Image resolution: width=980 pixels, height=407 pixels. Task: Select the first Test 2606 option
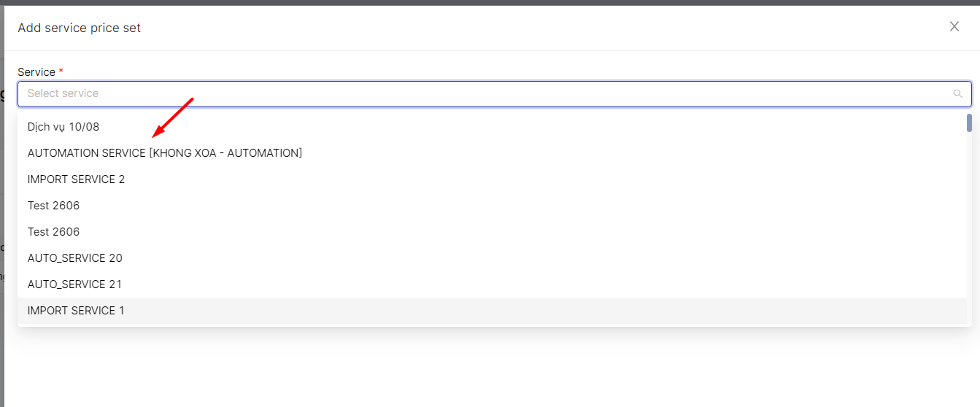pyautogui.click(x=53, y=206)
